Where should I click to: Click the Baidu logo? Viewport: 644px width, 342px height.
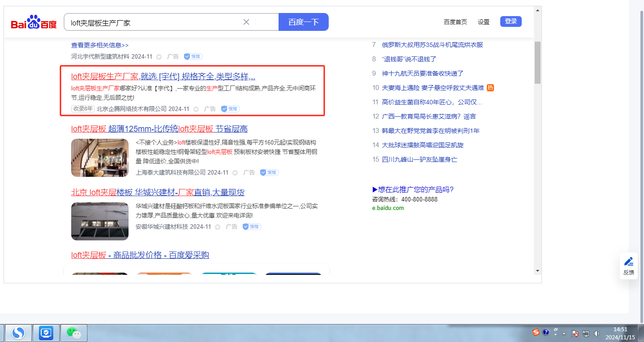point(34,22)
